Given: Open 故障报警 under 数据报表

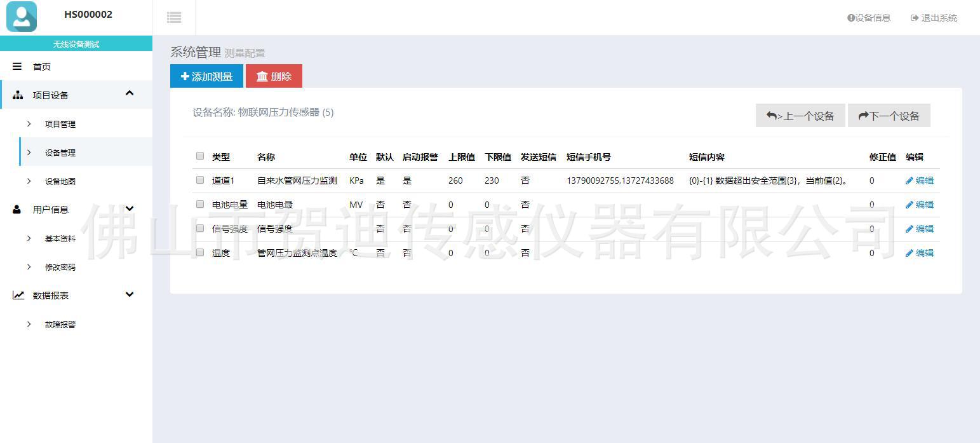Looking at the screenshot, I should click(x=60, y=324).
